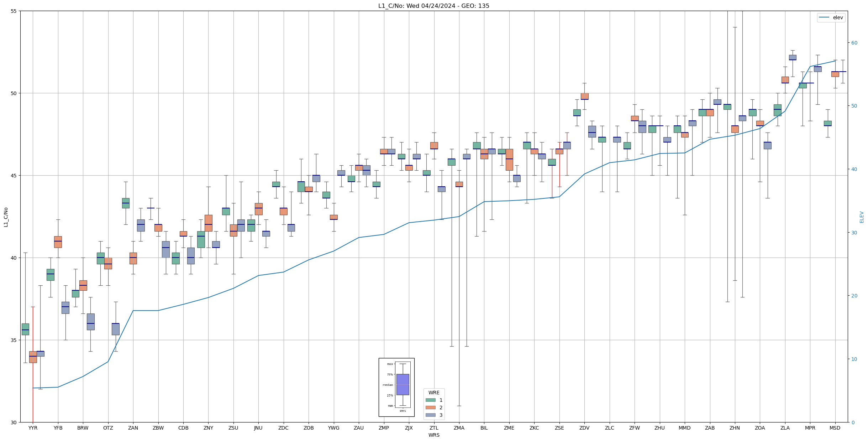The height and width of the screenshot is (441, 868).
Task: Click the YYR x-axis label
Action: pos(33,428)
